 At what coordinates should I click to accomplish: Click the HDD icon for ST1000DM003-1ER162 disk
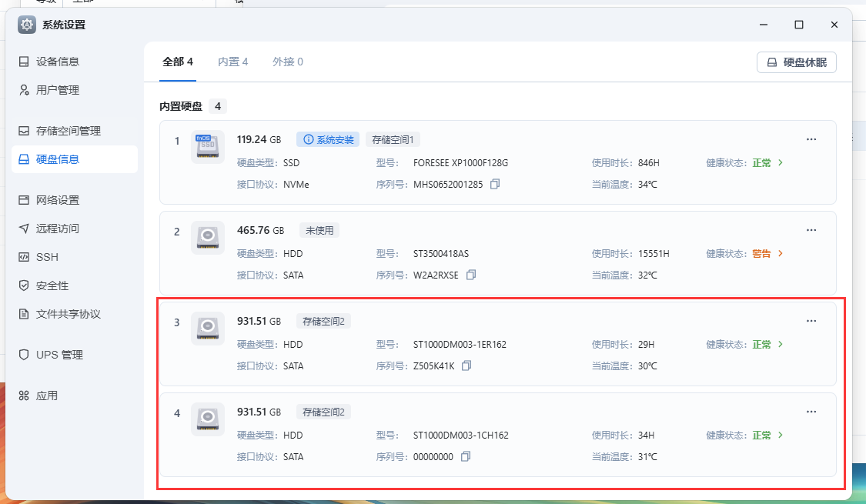click(x=208, y=329)
